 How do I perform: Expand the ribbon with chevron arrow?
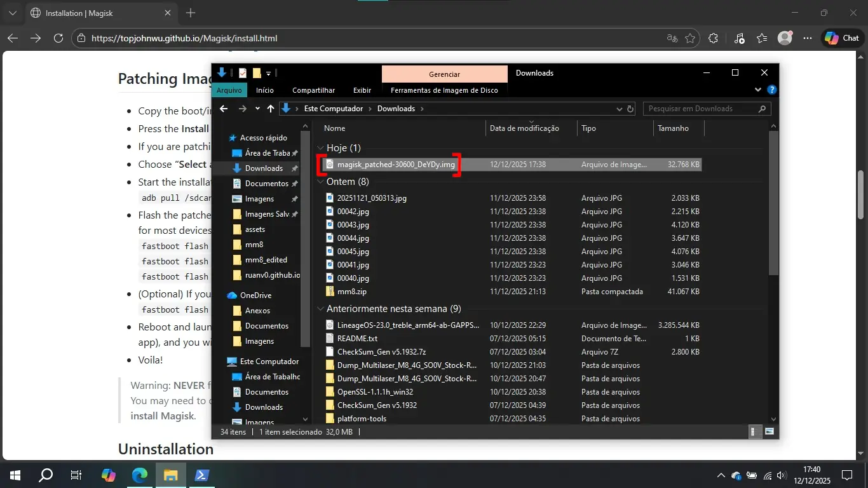coord(758,90)
